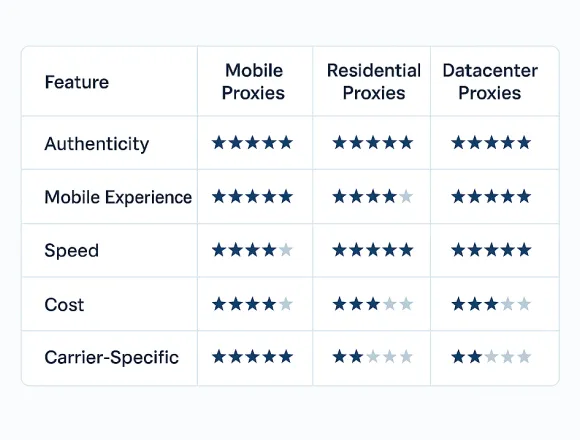Select the Authenticity row label
580x440 pixels.
pos(97,144)
